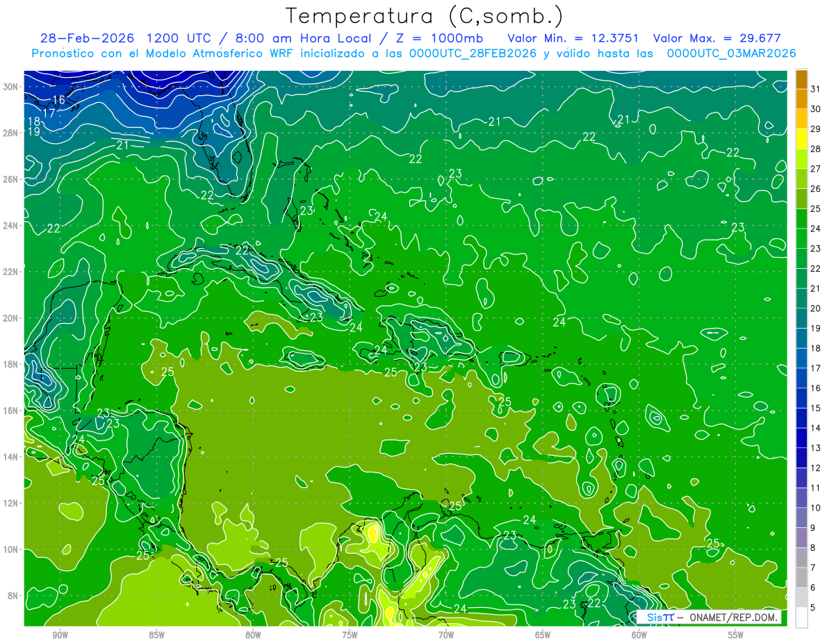This screenshot has width=834, height=644.
Task: Click the 22N latitude axis label
Action: pyautogui.click(x=10, y=272)
